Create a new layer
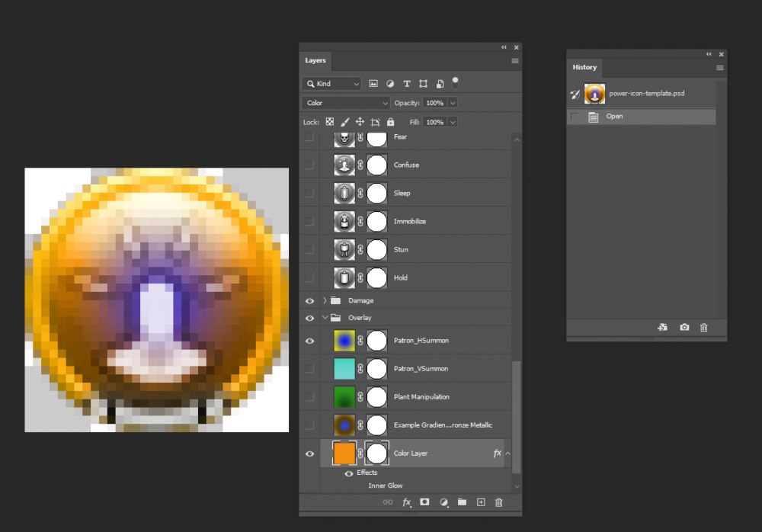The image size is (762, 532). click(x=481, y=502)
